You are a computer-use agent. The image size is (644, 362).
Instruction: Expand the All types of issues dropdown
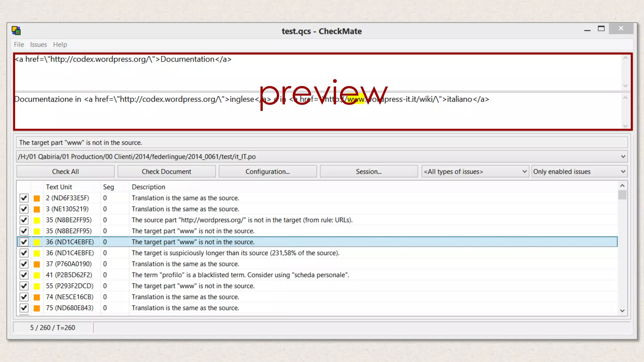click(524, 172)
